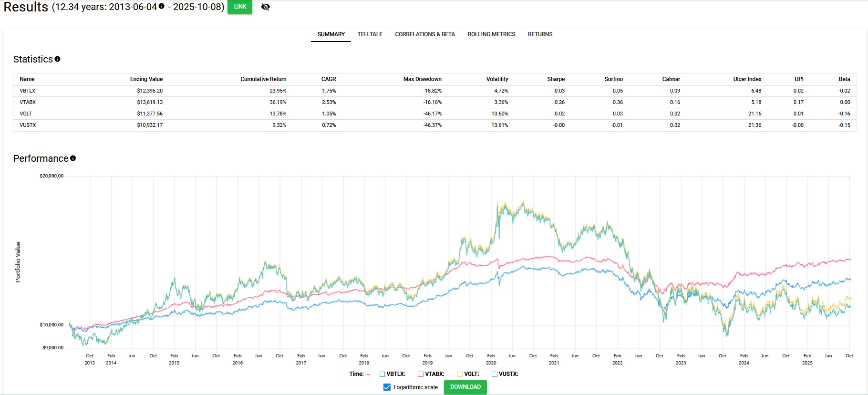Select the VGLT row name
Viewport: 868px width, 395px height.
click(x=26, y=114)
